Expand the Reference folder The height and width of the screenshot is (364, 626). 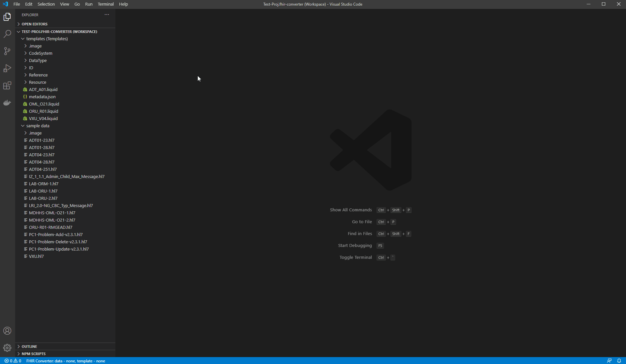[65, 75]
